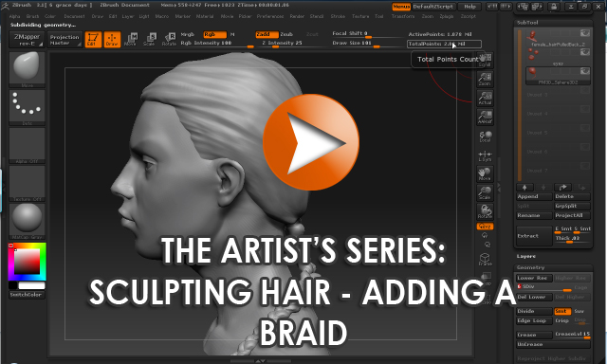Click the move-up curved arrow button
This screenshot has width=607, height=364.
pyautogui.click(x=562, y=188)
